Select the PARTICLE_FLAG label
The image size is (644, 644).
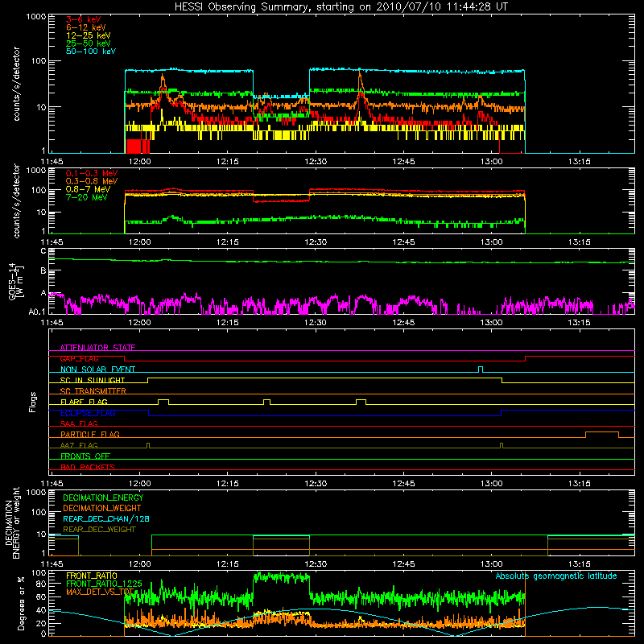pos(90,434)
